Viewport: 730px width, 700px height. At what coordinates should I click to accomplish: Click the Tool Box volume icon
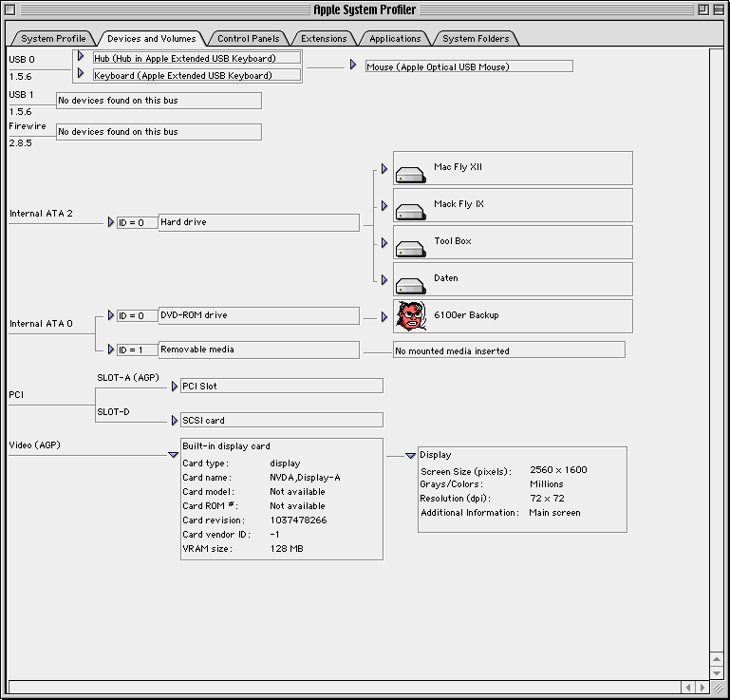point(409,248)
